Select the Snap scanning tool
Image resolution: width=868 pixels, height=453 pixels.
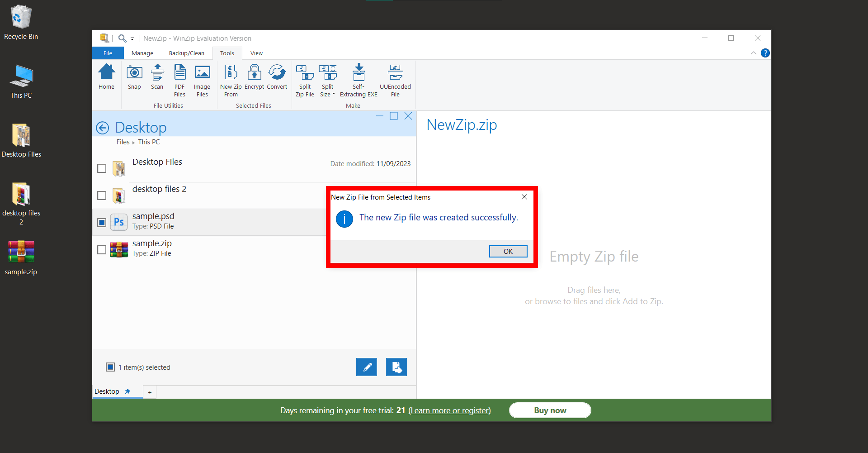[134, 80]
